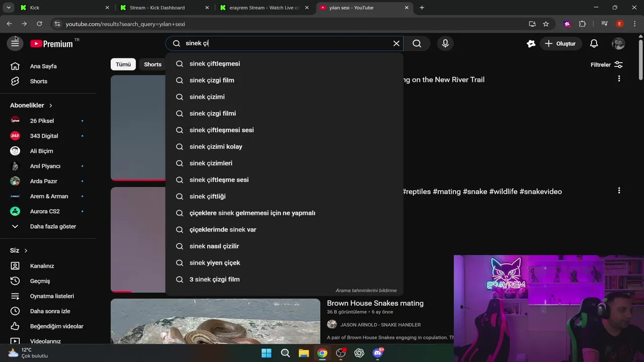Choose suggestion 'sinek çiftleşmesi'

tap(284, 63)
